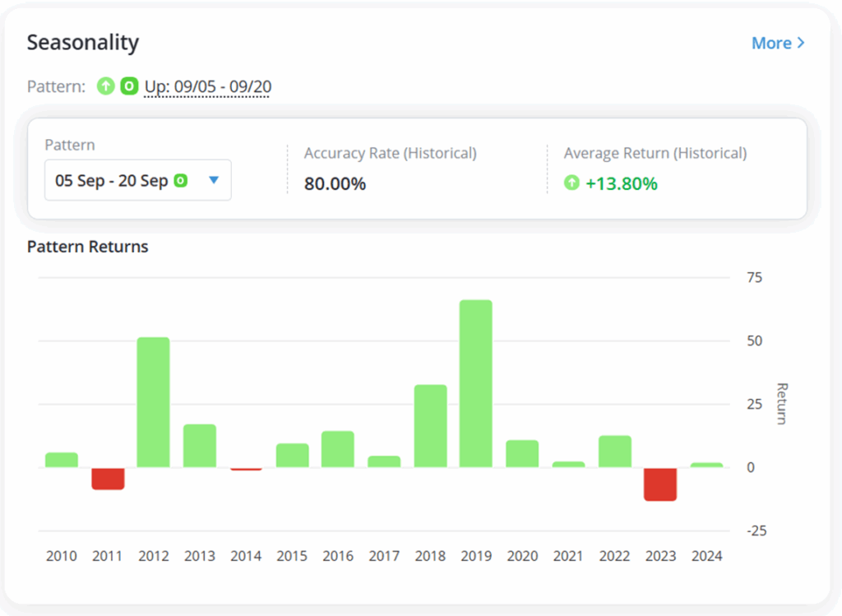The width and height of the screenshot is (842, 616).
Task: Click the green up-arrow beside +13.80%
Action: click(x=572, y=183)
